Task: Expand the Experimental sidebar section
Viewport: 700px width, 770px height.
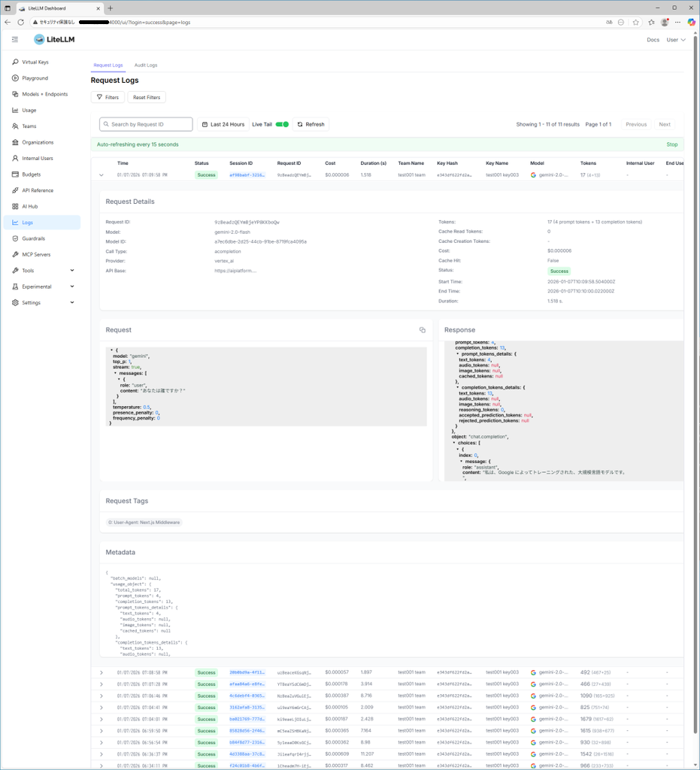Action: (x=72, y=286)
